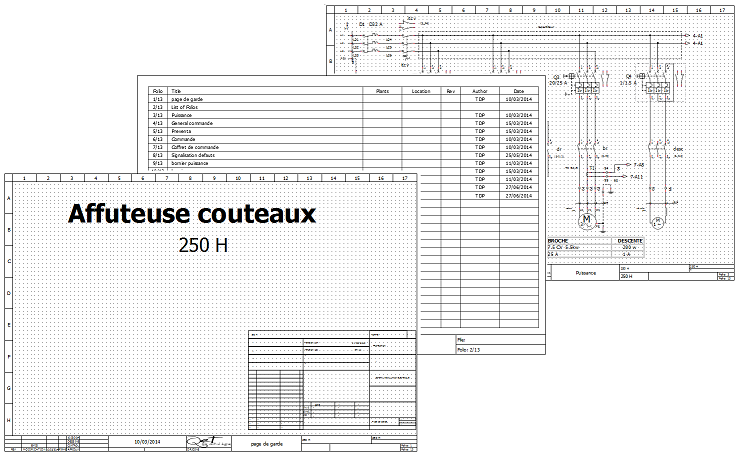Screen dimensions: 739x456
Task: Select the Q1 circuit breaker symbol
Action: pyautogui.click(x=364, y=23)
